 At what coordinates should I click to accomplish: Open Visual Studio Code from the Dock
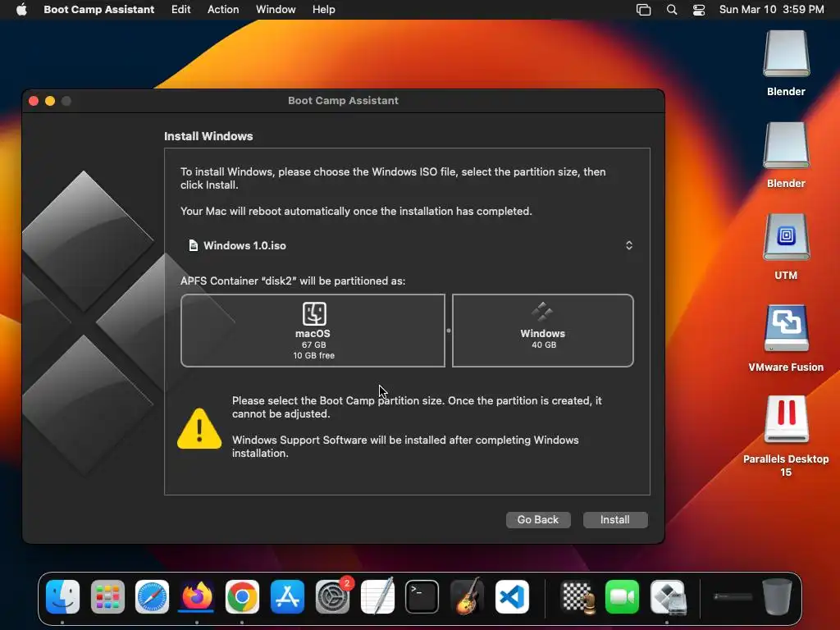coord(512,597)
